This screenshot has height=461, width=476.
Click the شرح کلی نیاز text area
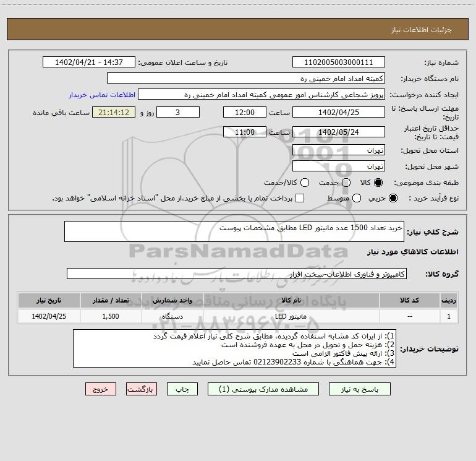[x=234, y=231]
